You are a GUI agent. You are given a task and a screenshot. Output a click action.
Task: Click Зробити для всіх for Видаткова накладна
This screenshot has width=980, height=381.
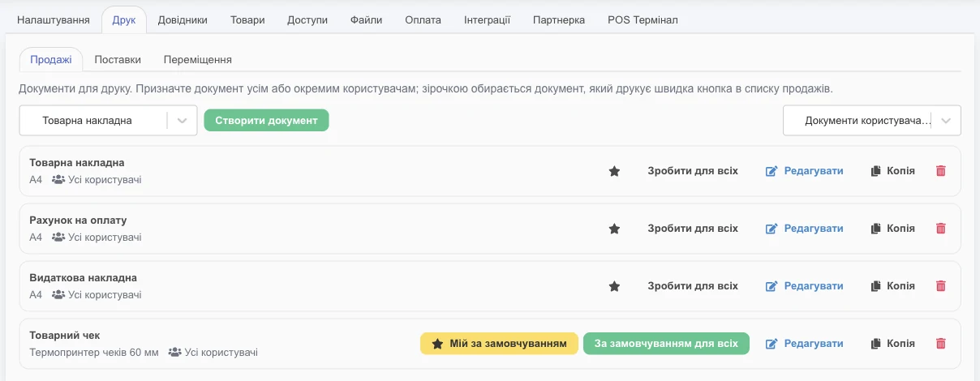coord(693,286)
